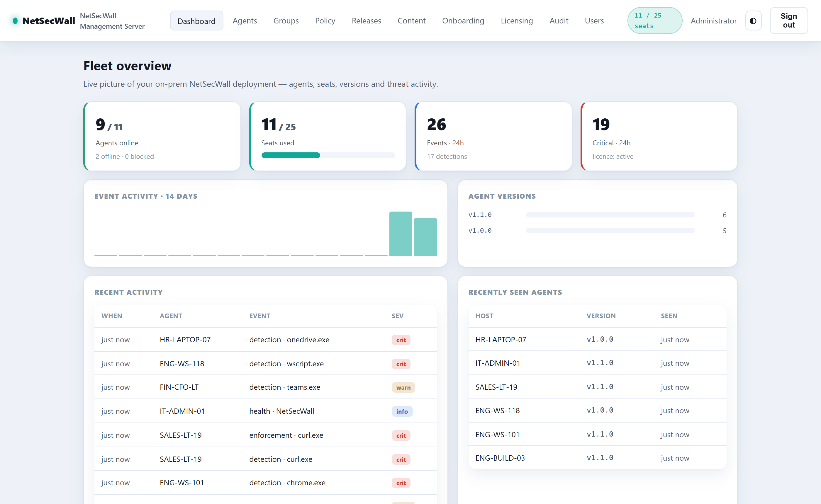Navigate to Content

(x=411, y=21)
